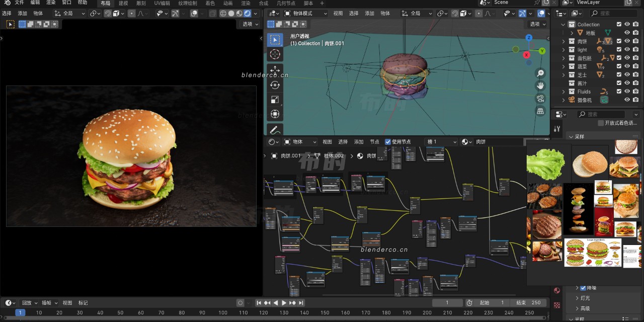Play the animation in reverse
Screen dimensions: 644x322
(x=276, y=303)
